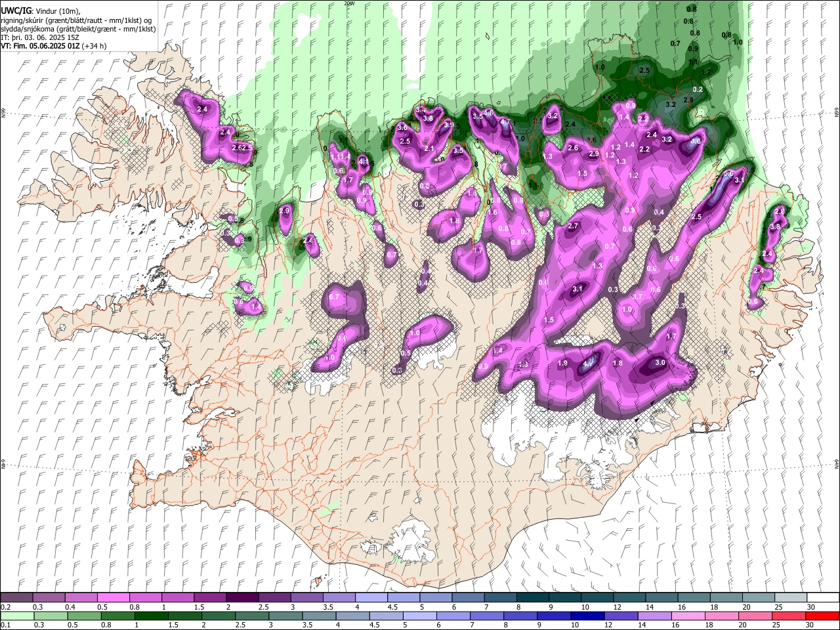The width and height of the screenshot is (840, 630).
Task: Click the upper legend swatch between 0.2 and 0.3
Action: click(x=16, y=598)
